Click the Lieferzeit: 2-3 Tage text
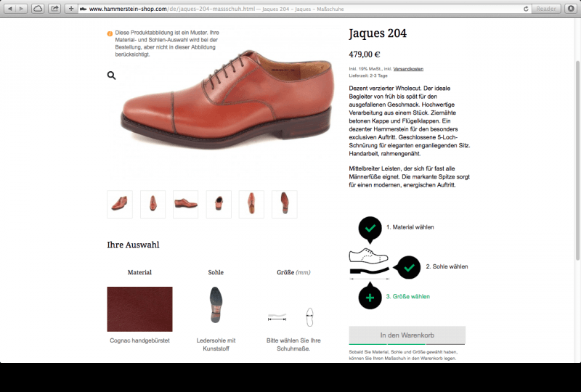 point(368,75)
